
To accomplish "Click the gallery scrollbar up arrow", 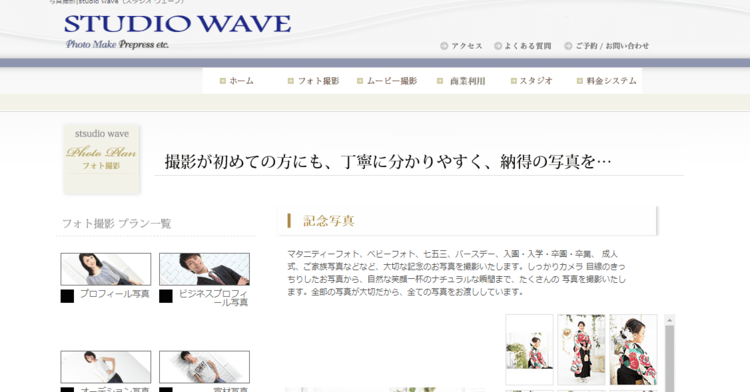I will point(670,320).
